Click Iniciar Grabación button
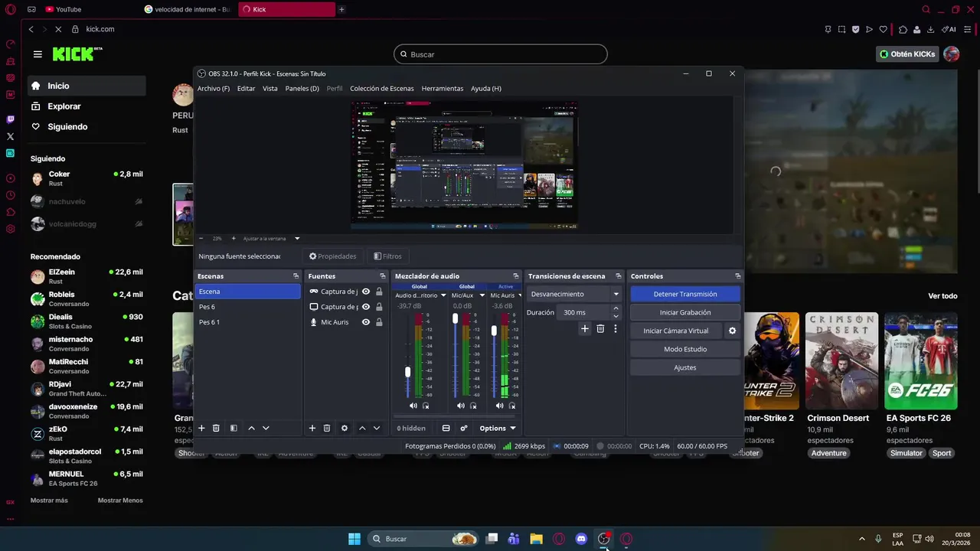 coord(685,312)
